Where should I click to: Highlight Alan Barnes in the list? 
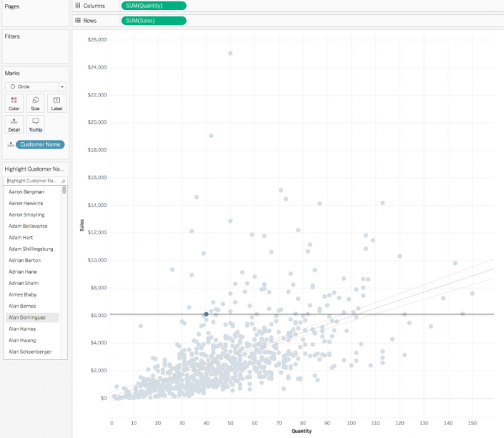coord(22,306)
